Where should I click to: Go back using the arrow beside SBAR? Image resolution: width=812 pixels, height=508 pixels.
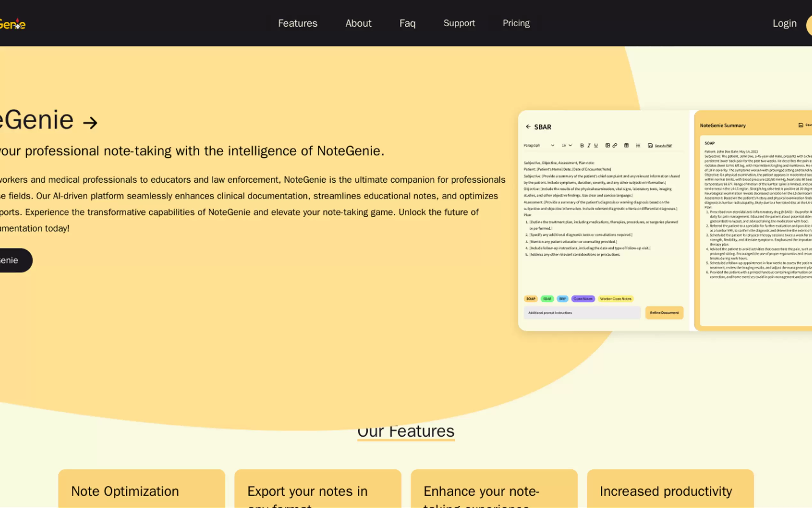point(528,127)
